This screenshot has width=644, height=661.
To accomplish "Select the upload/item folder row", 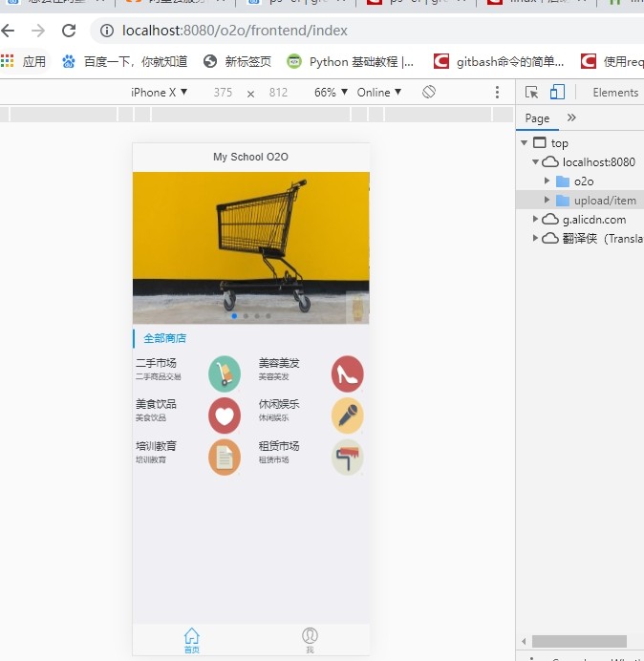I will click(580, 201).
